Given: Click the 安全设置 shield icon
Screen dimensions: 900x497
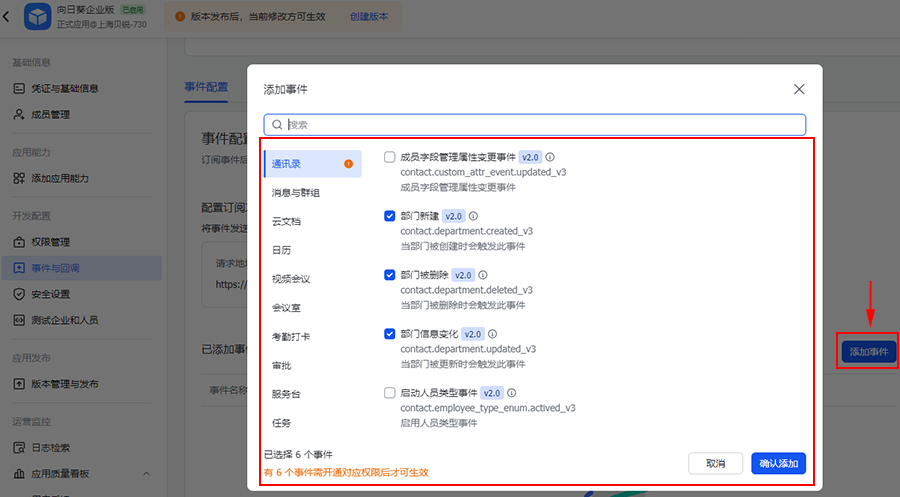Looking at the screenshot, I should (19, 294).
